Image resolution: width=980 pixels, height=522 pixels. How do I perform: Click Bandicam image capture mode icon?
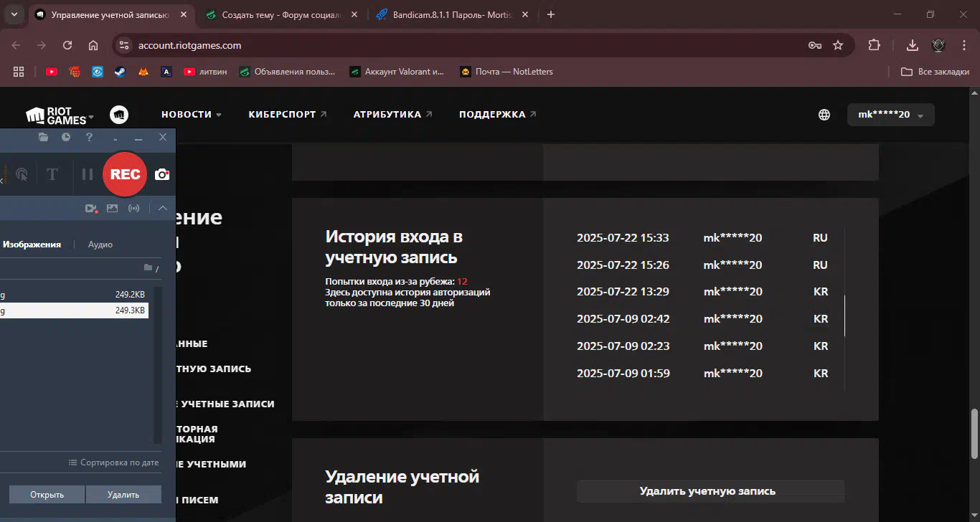click(x=112, y=209)
